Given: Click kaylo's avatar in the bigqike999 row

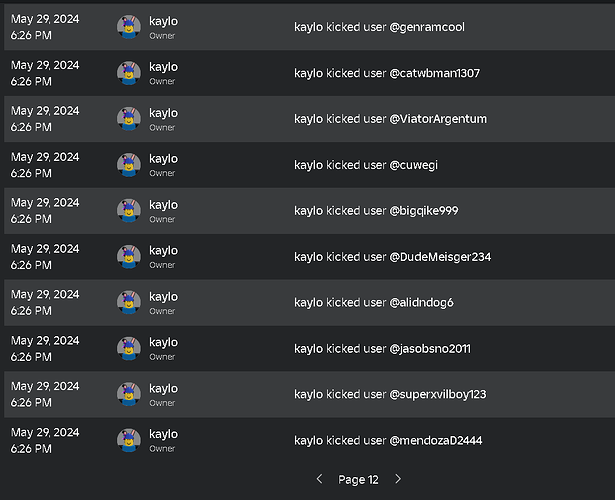Looking at the screenshot, I should [128, 211].
